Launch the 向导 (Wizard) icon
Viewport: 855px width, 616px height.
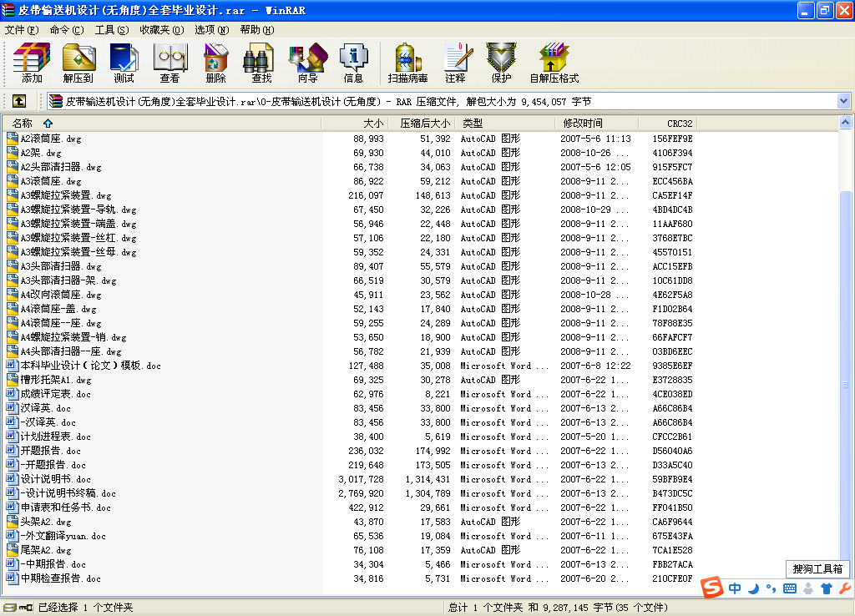(x=307, y=63)
